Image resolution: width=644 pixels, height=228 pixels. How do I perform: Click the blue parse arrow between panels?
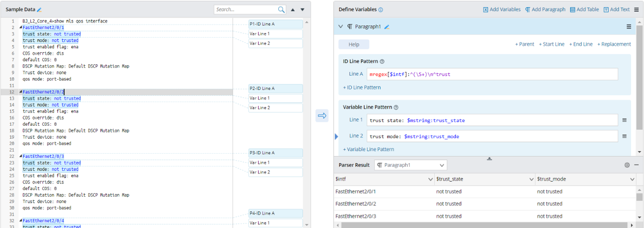322,116
